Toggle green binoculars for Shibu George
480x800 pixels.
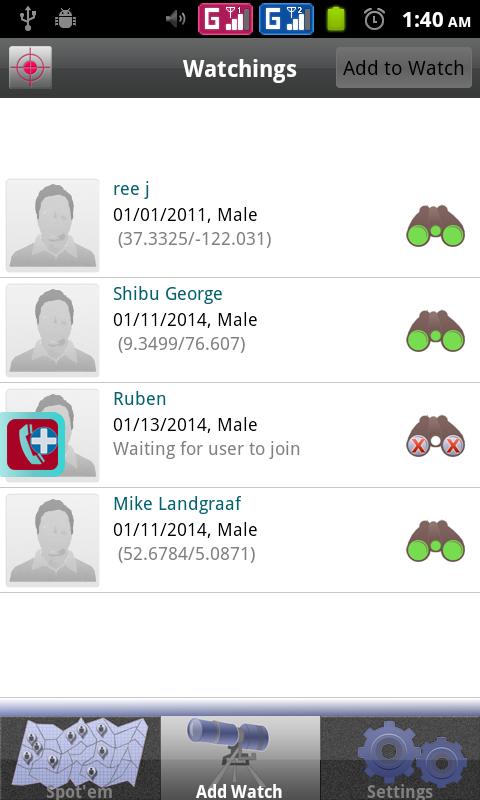(x=435, y=331)
